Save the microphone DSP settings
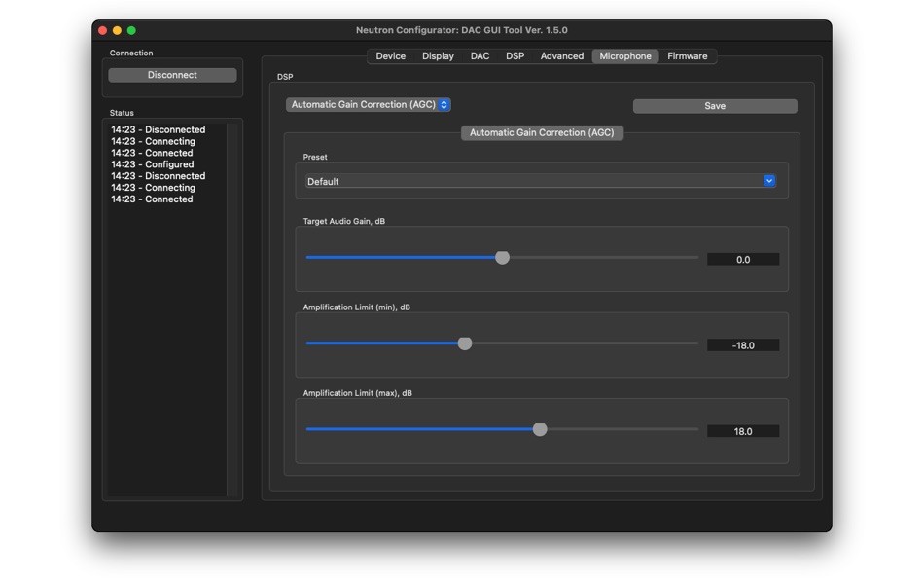 tap(715, 106)
